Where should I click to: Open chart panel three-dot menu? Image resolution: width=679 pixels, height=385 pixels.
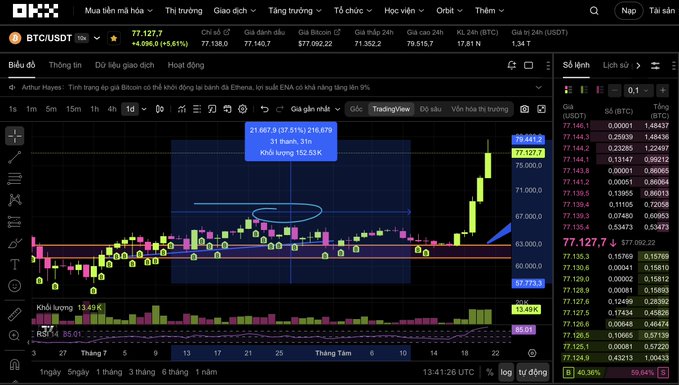pos(548,65)
